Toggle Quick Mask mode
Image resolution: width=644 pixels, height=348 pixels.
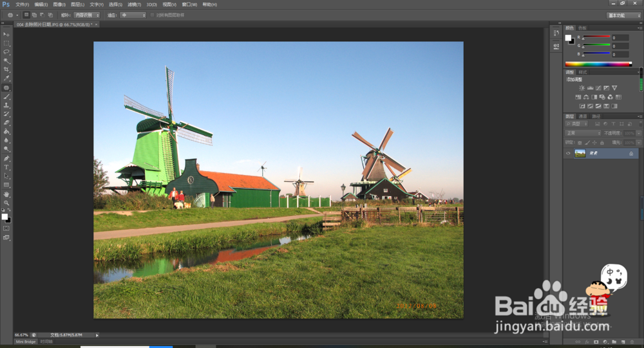point(6,228)
